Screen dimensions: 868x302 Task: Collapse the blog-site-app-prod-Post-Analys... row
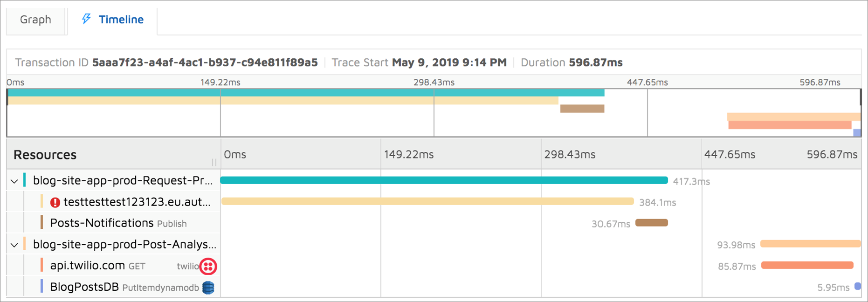click(14, 245)
